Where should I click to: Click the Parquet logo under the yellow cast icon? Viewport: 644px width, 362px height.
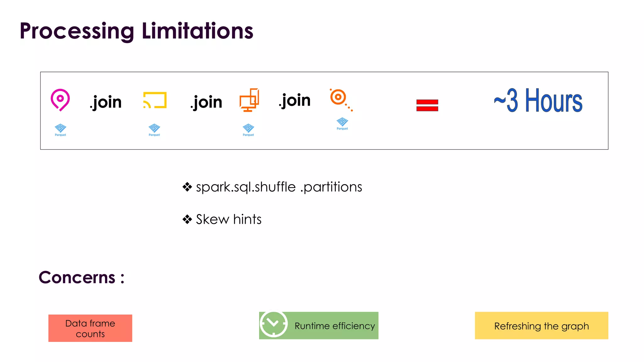tap(154, 130)
